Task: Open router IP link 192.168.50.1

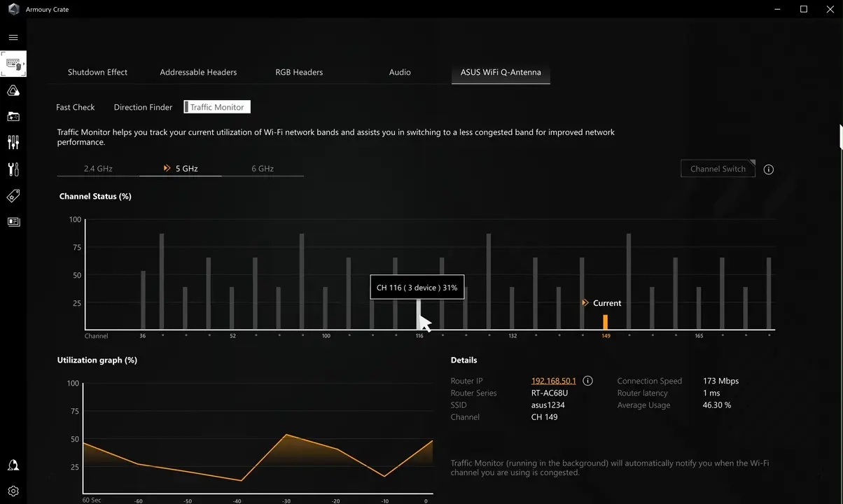Action: coord(553,381)
